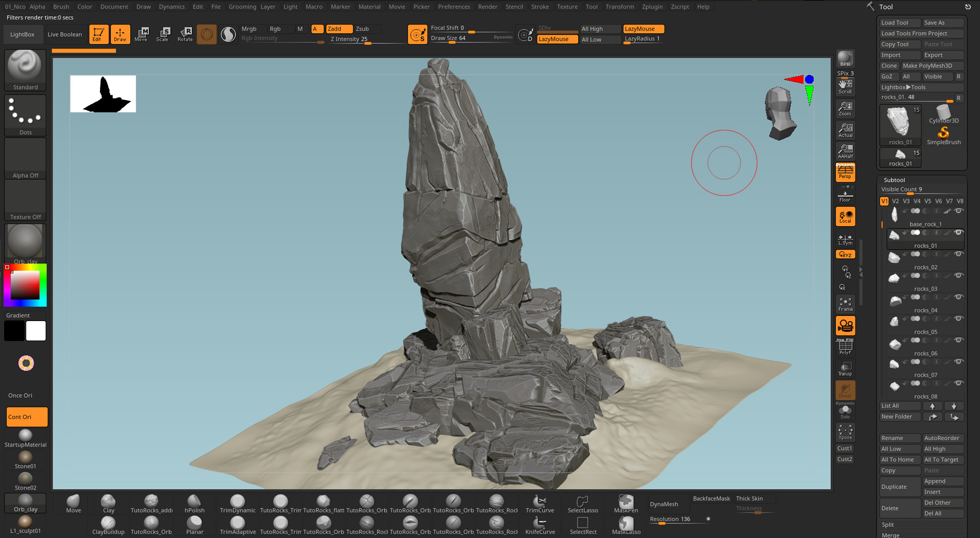This screenshot has height=538, width=980.
Task: Choose the ClayBuildup brush
Action: [x=108, y=525]
